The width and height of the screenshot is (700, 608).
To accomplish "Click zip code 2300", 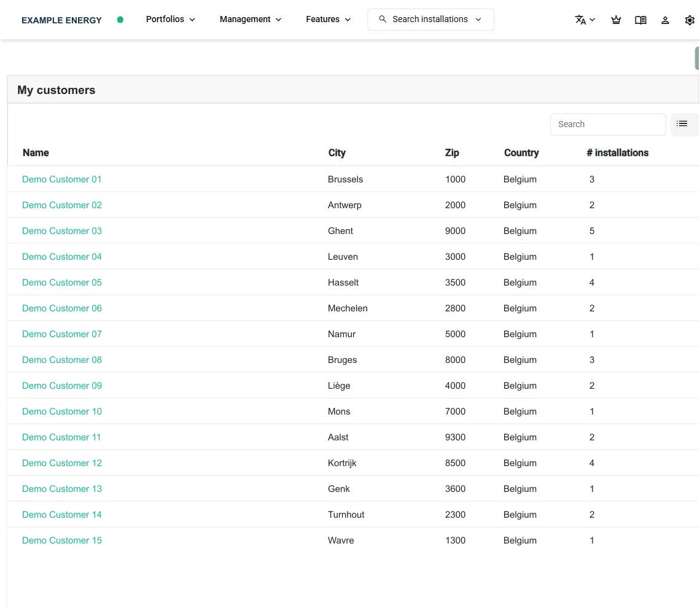I will click(456, 515).
